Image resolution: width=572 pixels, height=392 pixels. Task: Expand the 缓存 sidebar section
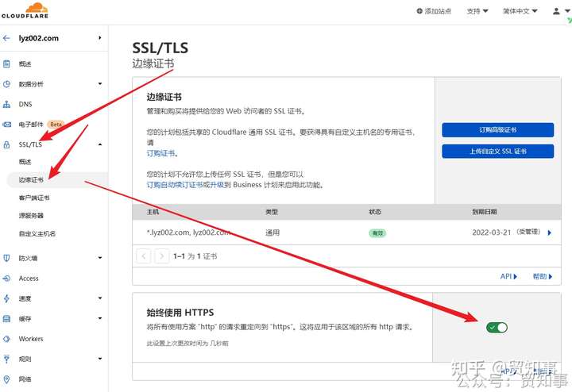[100, 319]
